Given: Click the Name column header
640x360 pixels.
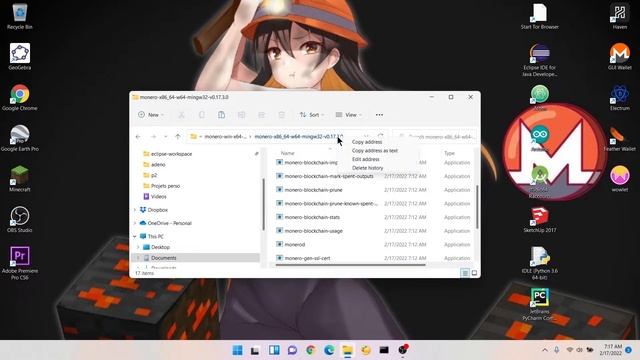Looking at the screenshot, I should point(288,153).
